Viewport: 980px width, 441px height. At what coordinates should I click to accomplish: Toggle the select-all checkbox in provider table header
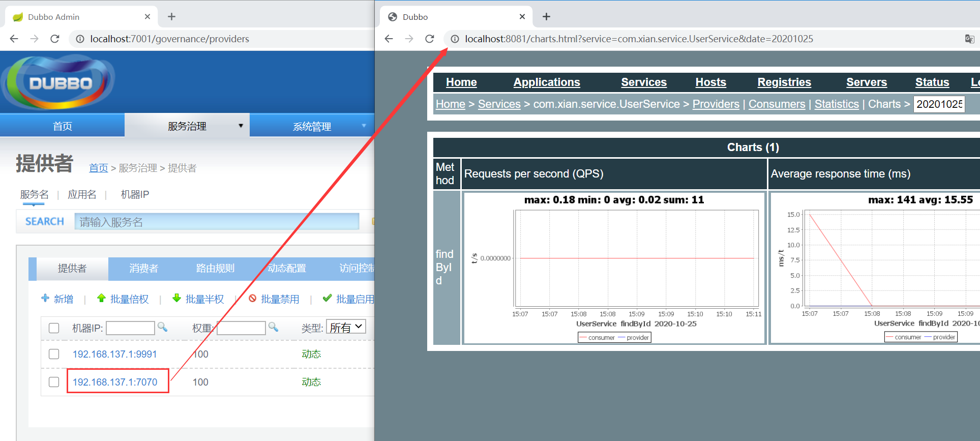[x=54, y=328]
